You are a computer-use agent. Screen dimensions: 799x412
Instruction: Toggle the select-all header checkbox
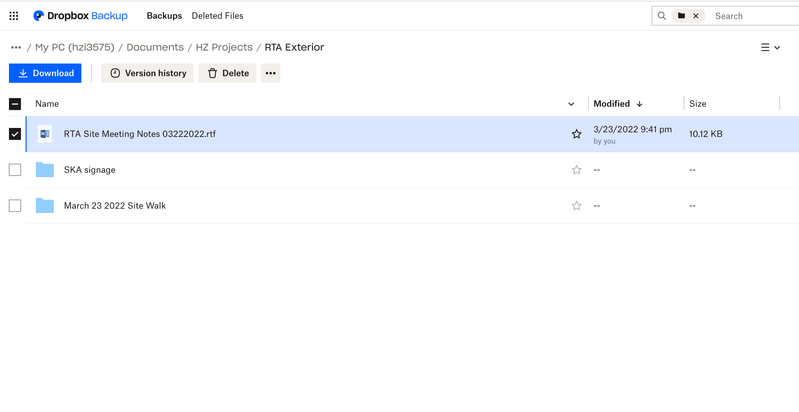(15, 104)
